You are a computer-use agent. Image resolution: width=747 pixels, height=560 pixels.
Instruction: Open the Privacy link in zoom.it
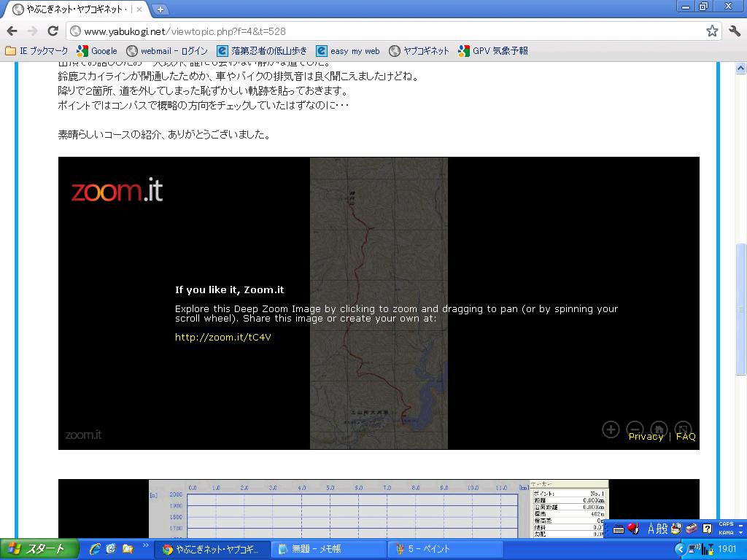click(646, 437)
